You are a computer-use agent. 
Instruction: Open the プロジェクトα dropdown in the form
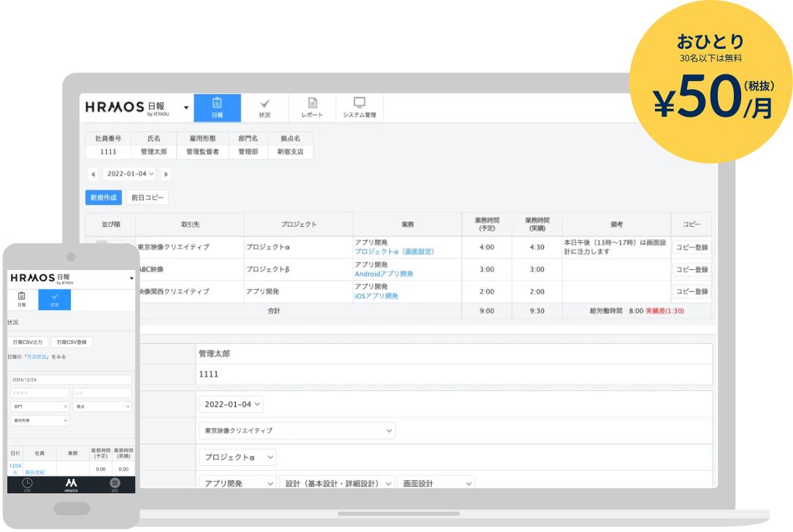(x=237, y=458)
